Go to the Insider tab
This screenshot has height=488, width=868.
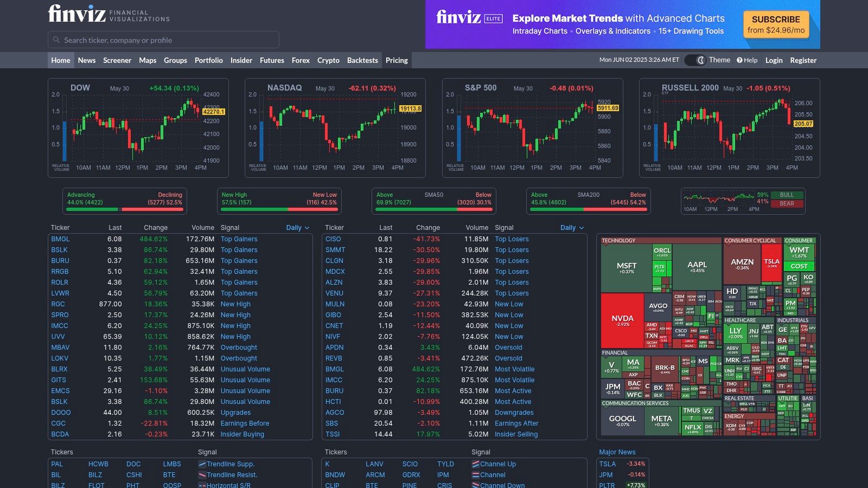click(241, 60)
